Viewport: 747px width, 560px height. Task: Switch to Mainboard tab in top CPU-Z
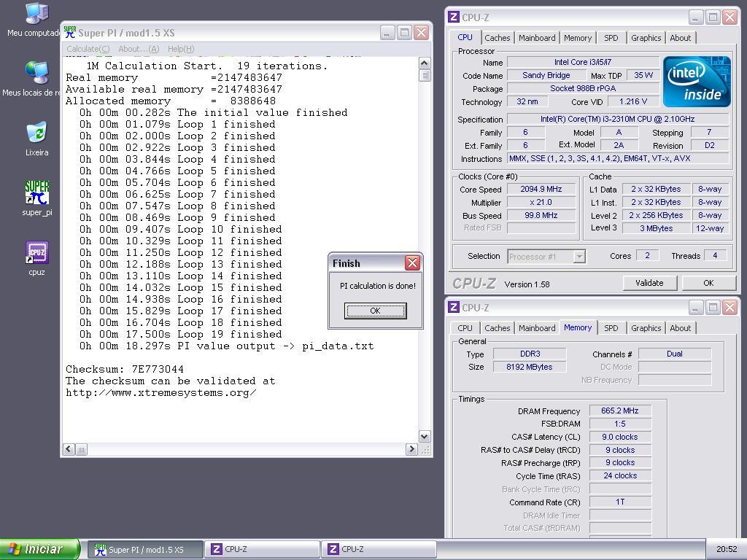point(537,38)
